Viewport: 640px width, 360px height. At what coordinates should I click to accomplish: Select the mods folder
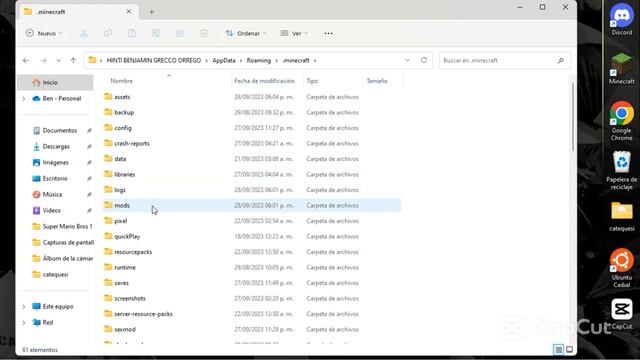(251, 205)
